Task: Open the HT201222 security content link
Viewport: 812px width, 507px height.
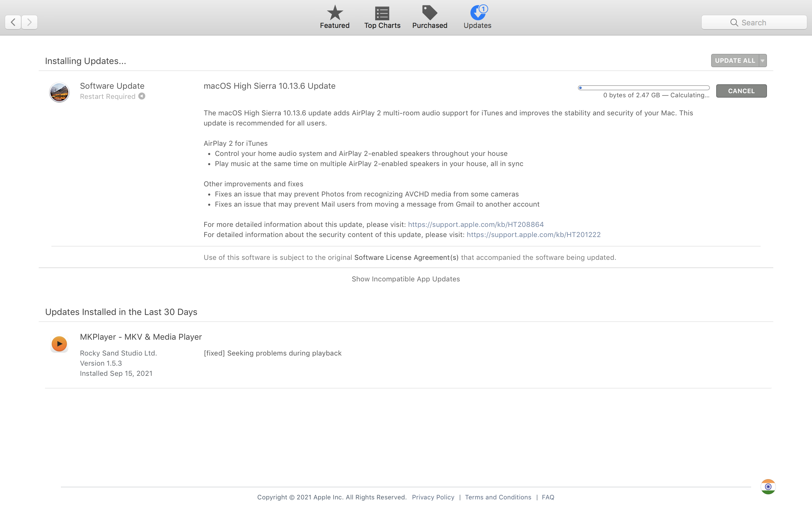Action: pos(534,235)
